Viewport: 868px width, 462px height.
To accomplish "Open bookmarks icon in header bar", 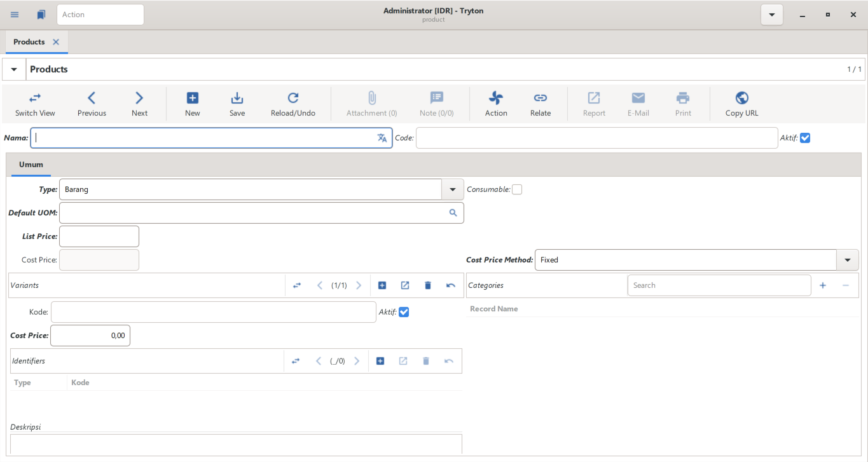I will (x=41, y=15).
